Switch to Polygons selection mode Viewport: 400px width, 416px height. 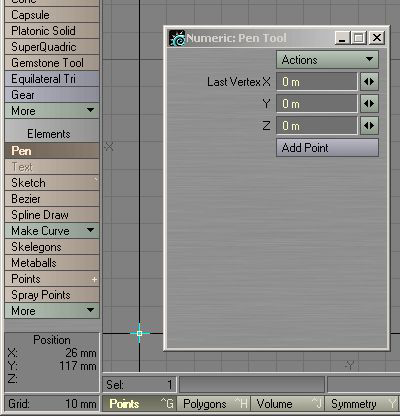point(213,404)
